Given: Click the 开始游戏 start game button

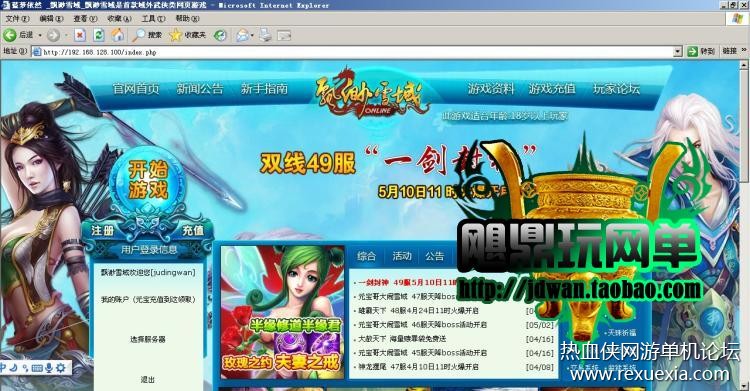Looking at the screenshot, I should pos(148,180).
